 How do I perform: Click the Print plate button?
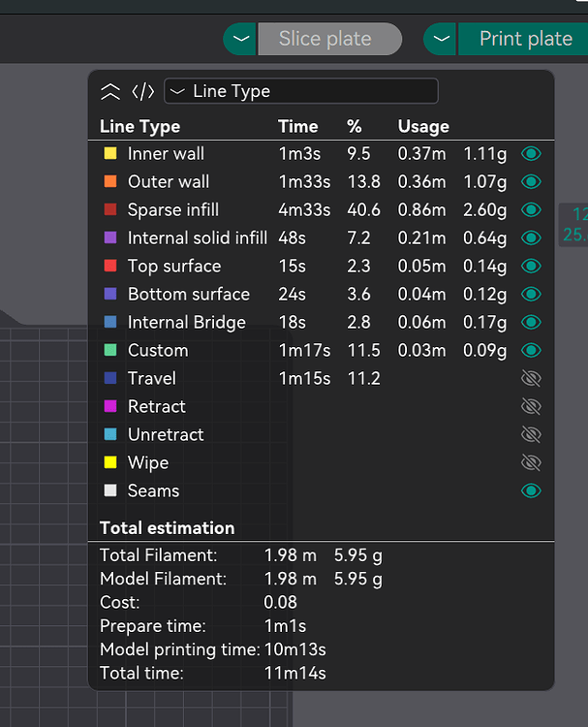pos(523,39)
